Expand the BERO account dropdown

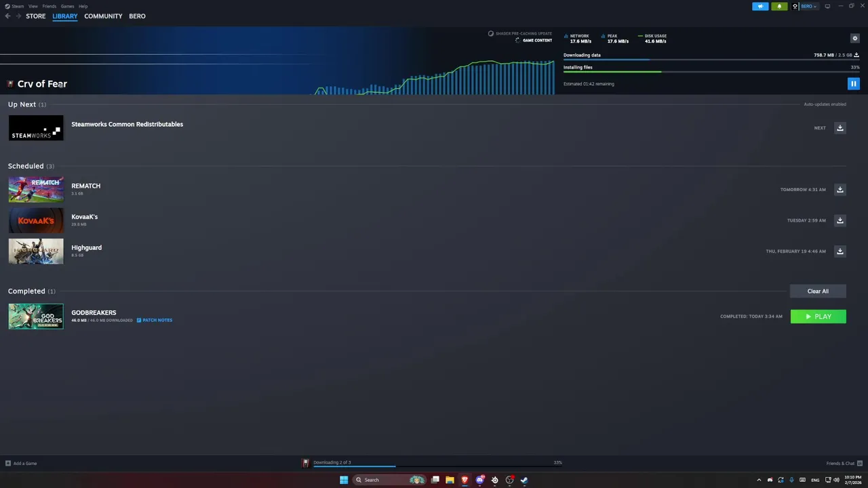809,6
